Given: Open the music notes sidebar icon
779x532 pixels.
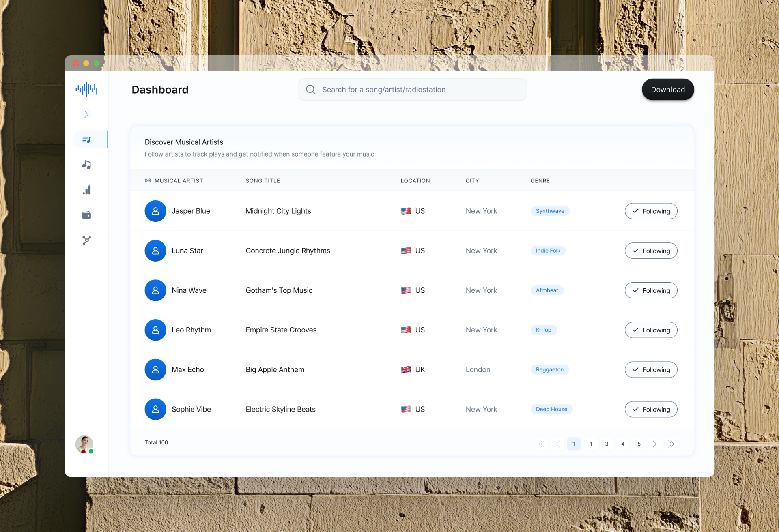Looking at the screenshot, I should coord(86,165).
